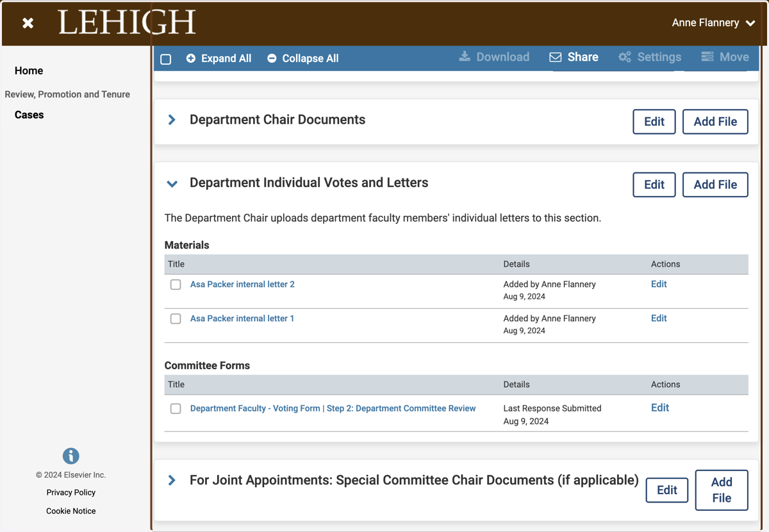Click the Expand All label
The width and height of the screenshot is (769, 532).
pyautogui.click(x=226, y=58)
